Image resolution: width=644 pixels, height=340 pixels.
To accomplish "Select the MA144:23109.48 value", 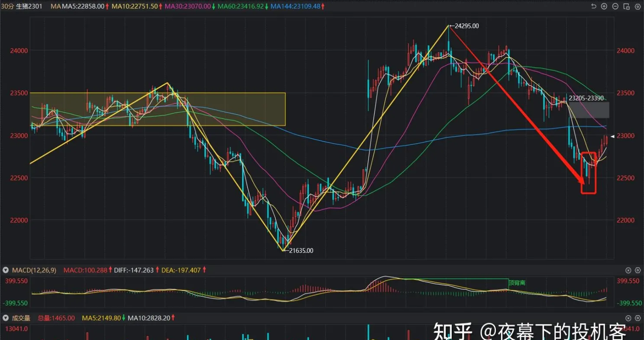I will coord(295,7).
